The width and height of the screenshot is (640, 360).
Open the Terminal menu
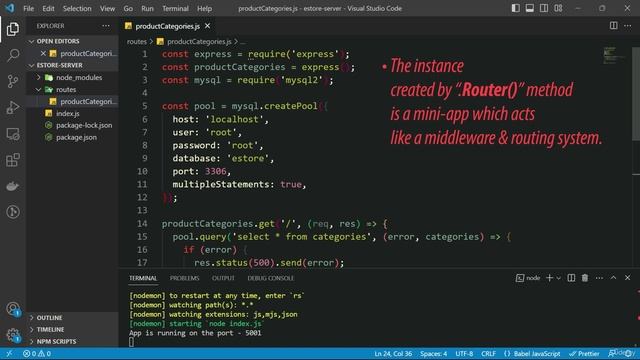point(175,8)
